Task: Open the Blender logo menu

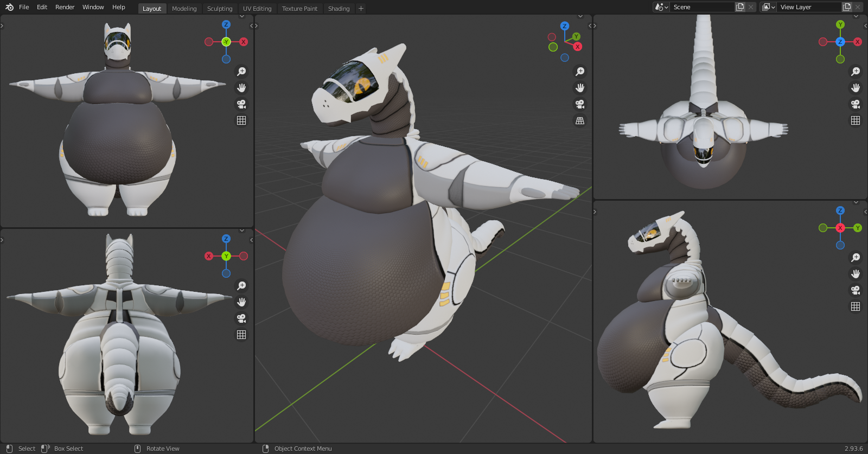Action: click(x=9, y=7)
